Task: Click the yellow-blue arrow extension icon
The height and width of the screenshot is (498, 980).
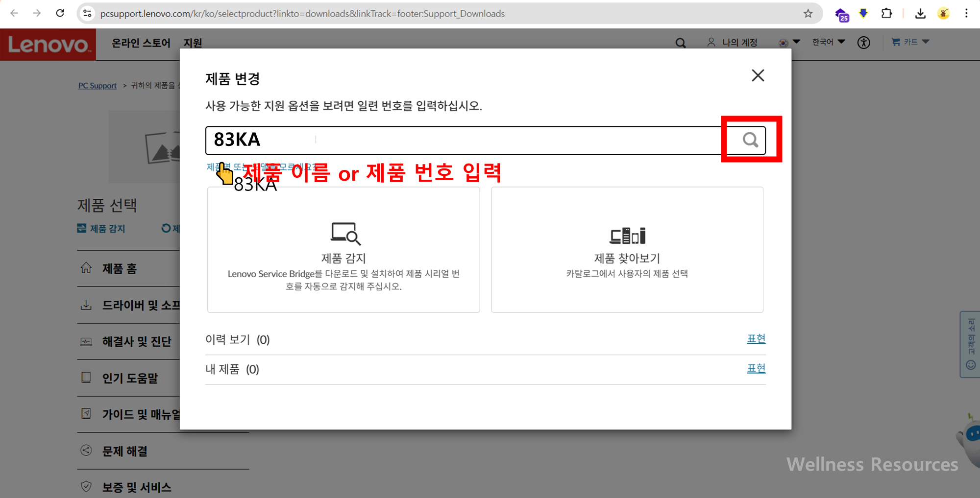Action: point(863,13)
